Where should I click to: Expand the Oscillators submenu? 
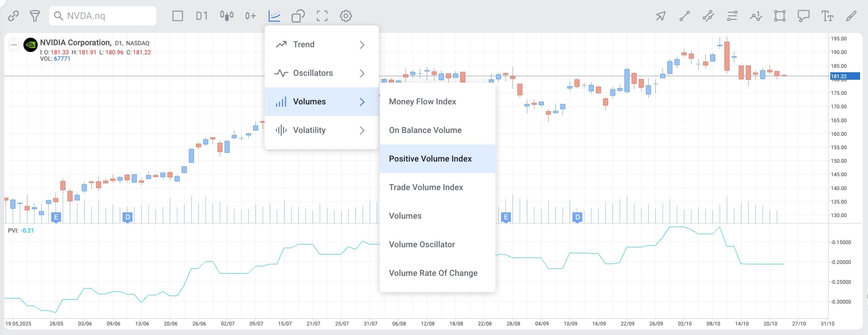322,73
